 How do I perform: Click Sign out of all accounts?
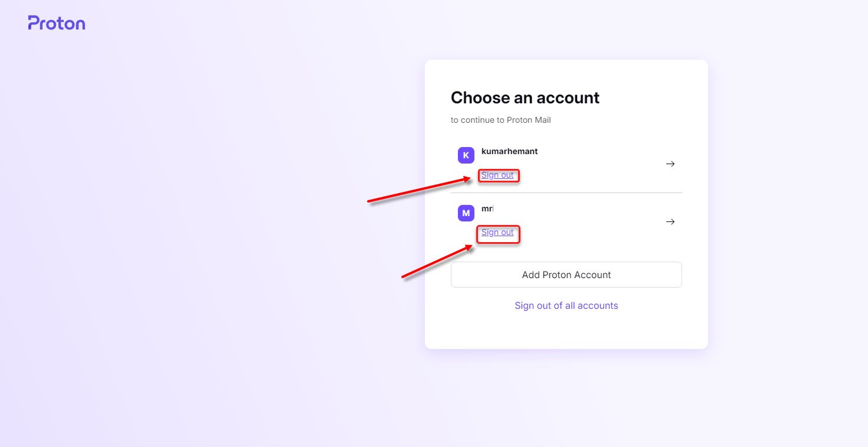click(x=566, y=305)
